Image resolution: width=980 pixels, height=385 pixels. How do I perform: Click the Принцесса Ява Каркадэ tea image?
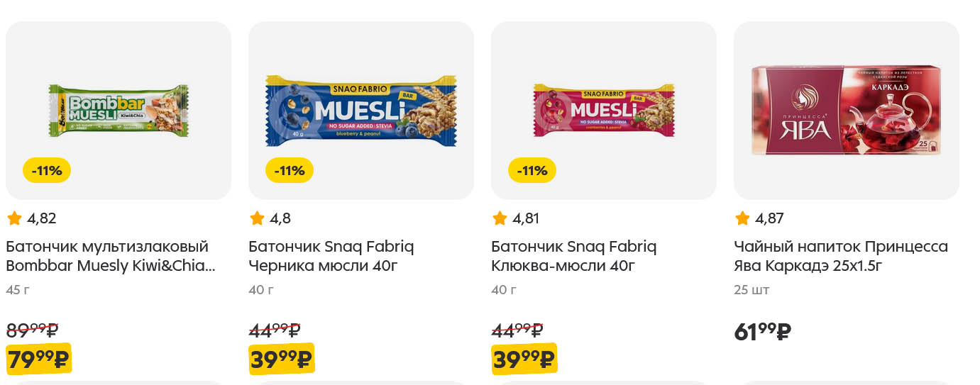click(x=846, y=110)
